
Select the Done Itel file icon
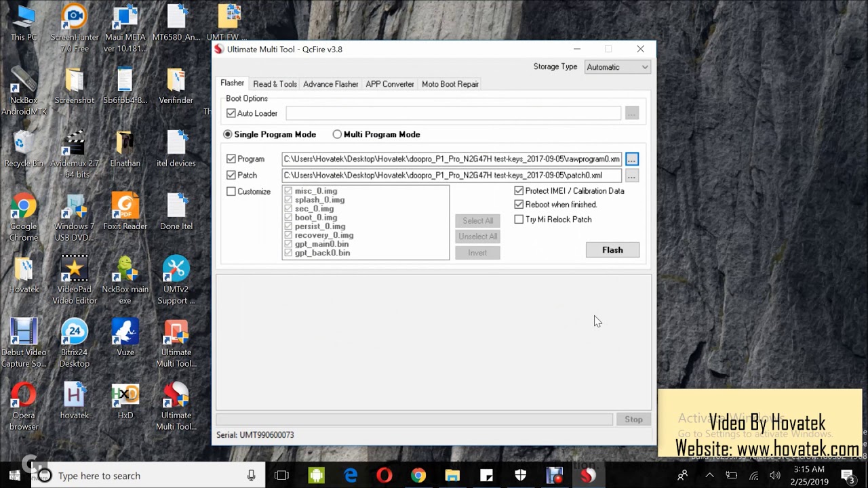click(x=176, y=211)
